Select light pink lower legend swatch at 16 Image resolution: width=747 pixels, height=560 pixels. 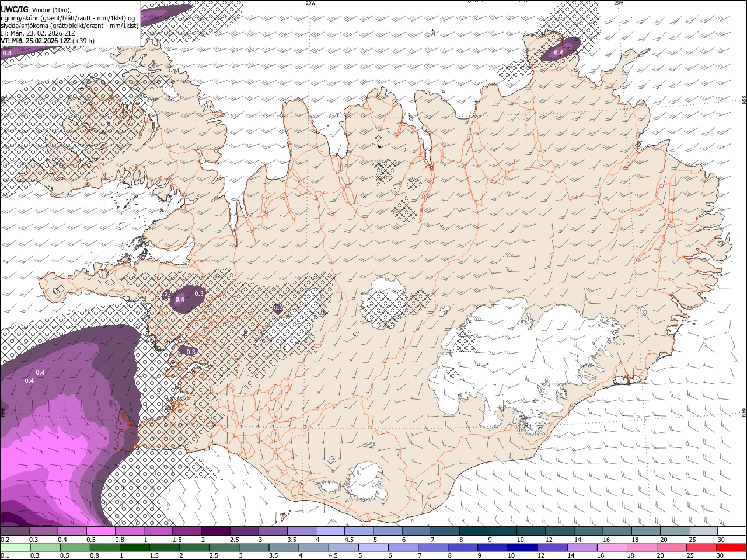coord(612,547)
